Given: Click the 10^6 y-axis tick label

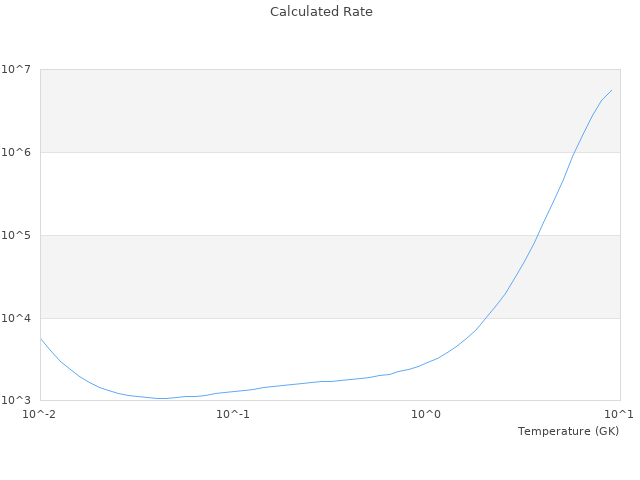Looking at the screenshot, I should point(18,152).
